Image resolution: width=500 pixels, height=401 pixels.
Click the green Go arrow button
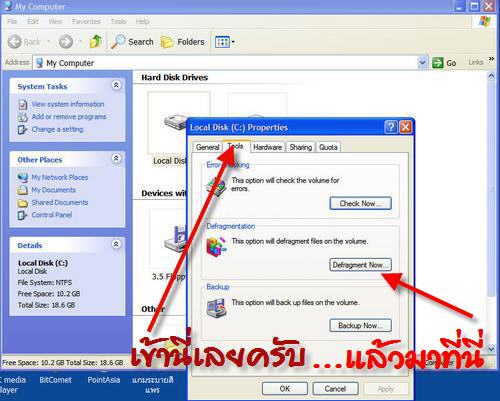click(444, 63)
